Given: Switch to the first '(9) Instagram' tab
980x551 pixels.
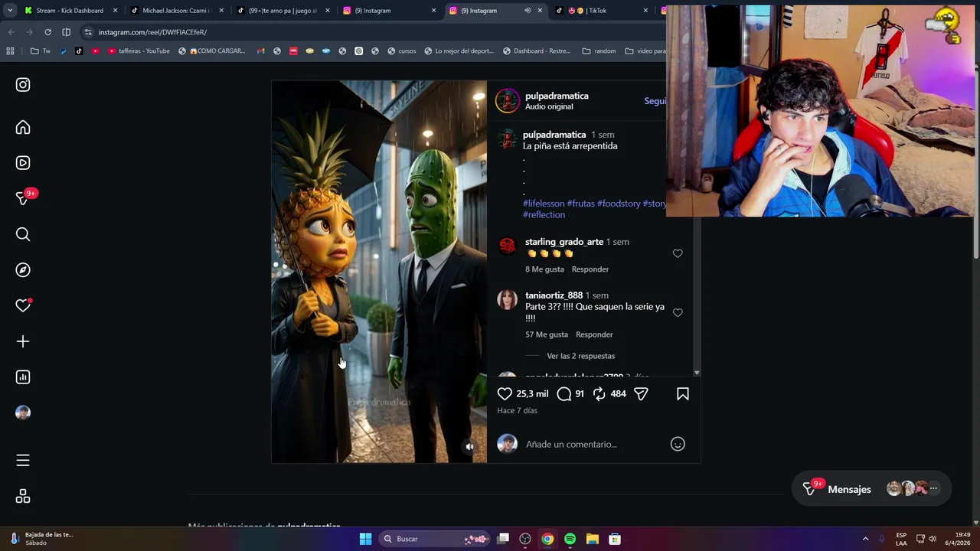Looking at the screenshot, I should pyautogui.click(x=389, y=11).
